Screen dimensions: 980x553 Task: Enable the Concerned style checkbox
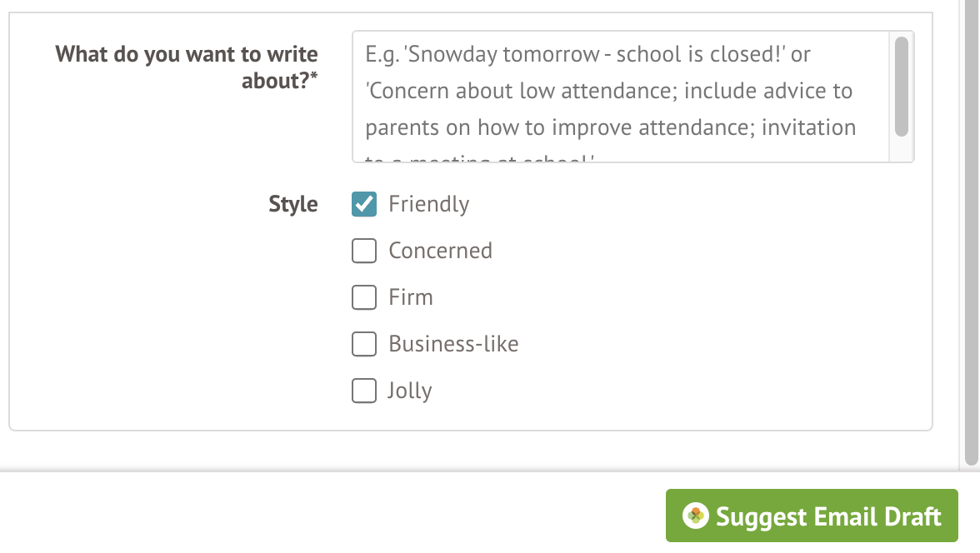click(x=364, y=251)
